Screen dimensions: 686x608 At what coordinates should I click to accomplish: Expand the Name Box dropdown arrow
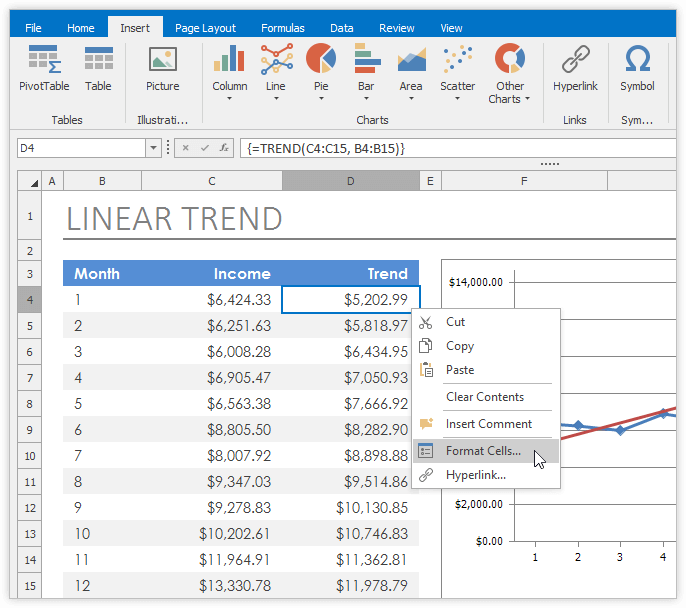click(x=153, y=148)
